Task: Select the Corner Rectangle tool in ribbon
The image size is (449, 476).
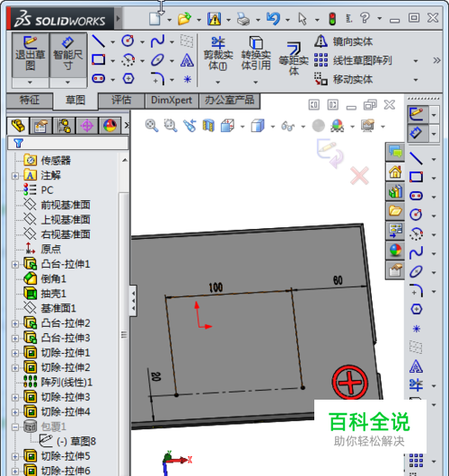Action: (99, 60)
